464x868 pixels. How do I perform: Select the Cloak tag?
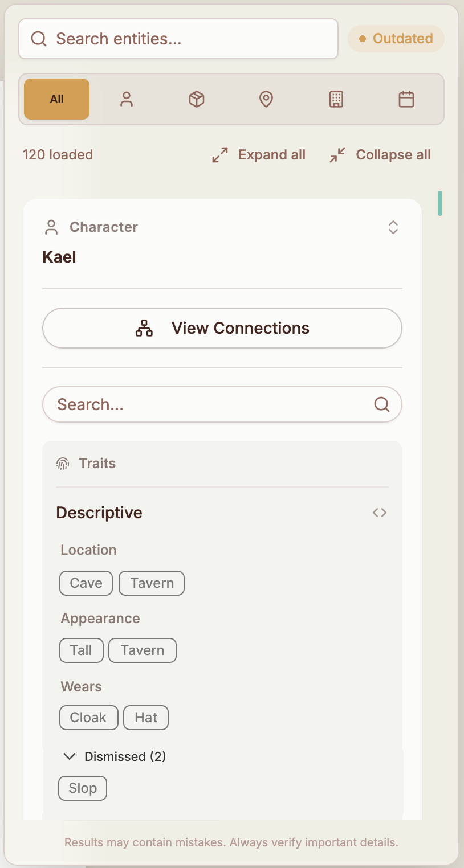(89, 718)
